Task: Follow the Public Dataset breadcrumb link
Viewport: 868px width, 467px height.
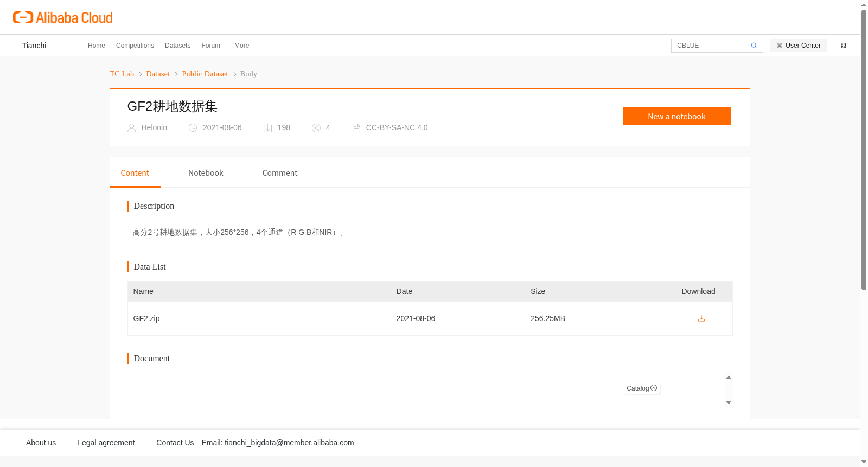Action: click(x=205, y=74)
